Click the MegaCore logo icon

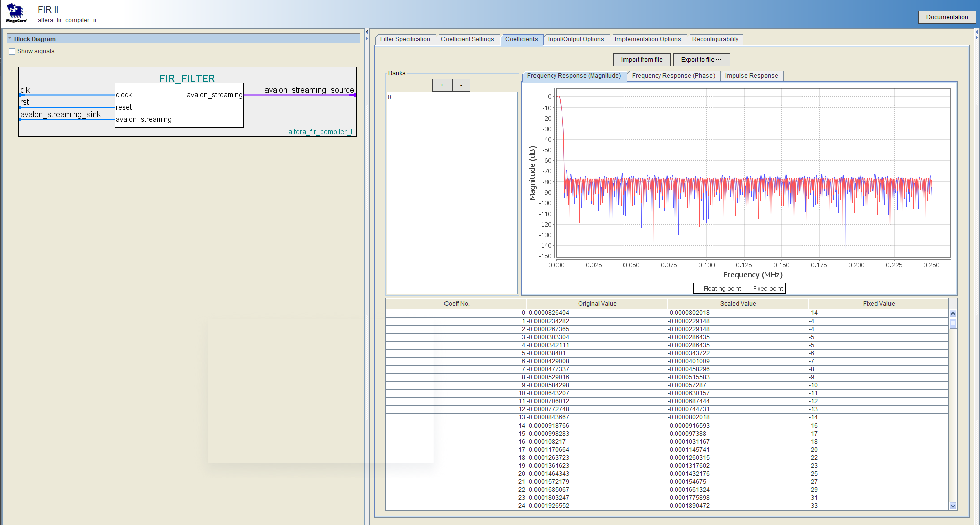tap(15, 13)
